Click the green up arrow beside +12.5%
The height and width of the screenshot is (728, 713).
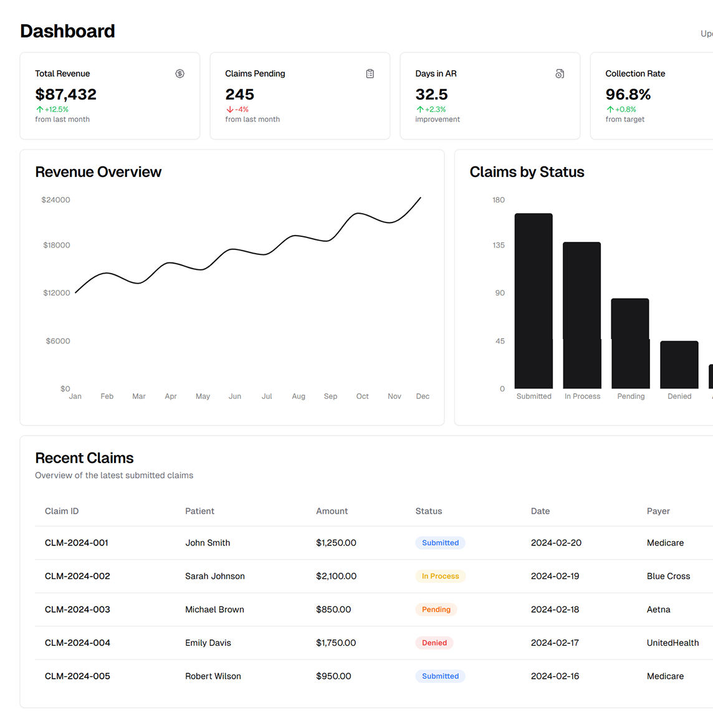pyautogui.click(x=39, y=110)
